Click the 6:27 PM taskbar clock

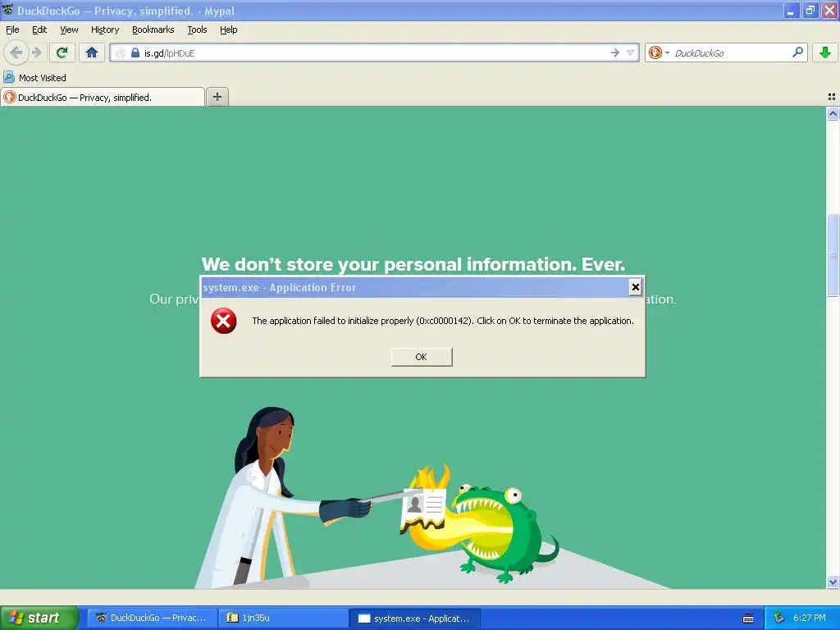click(x=810, y=618)
